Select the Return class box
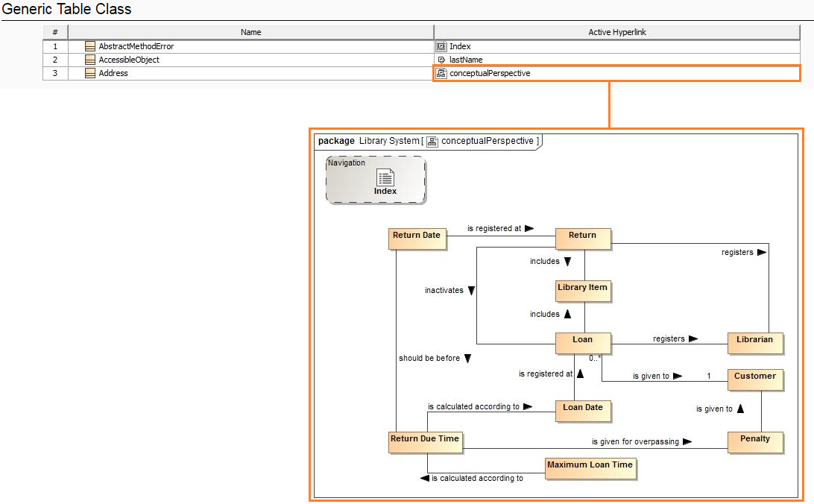This screenshot has height=504, width=814. tap(582, 239)
